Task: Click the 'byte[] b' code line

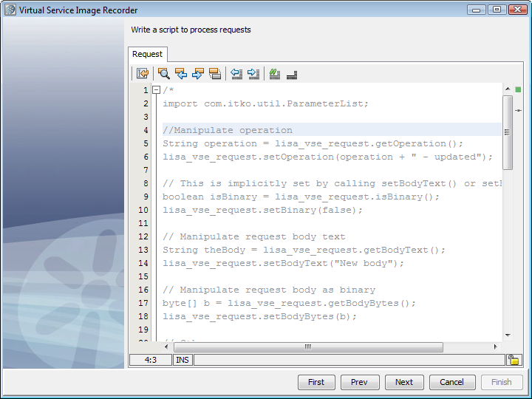Action: pyautogui.click(x=289, y=303)
